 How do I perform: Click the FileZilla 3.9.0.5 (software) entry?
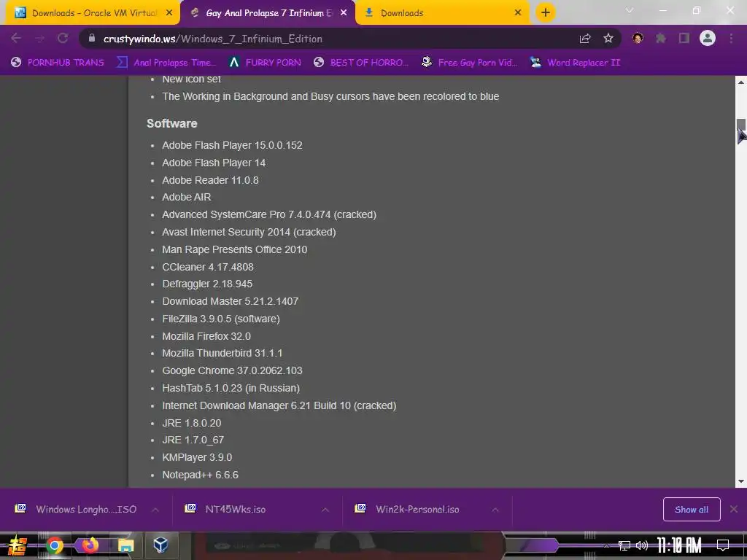click(221, 319)
